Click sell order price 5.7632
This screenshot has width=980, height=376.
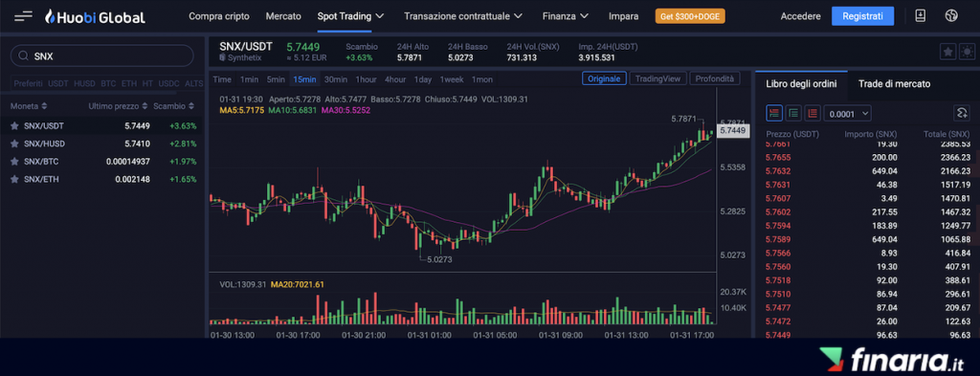tap(778, 171)
